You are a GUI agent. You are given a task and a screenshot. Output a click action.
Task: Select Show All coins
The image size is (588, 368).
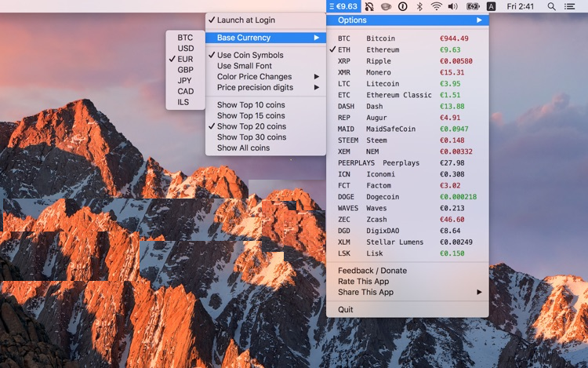click(266, 148)
